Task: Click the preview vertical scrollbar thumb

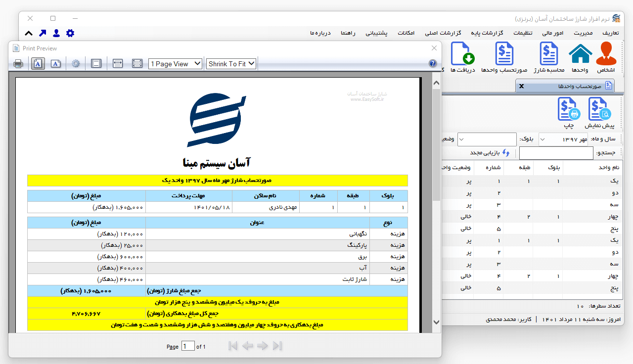Action: [436, 145]
